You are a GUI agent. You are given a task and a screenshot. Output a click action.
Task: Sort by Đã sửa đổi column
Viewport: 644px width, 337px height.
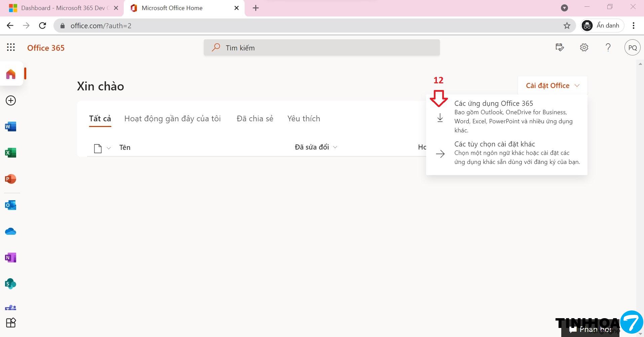pyautogui.click(x=316, y=147)
